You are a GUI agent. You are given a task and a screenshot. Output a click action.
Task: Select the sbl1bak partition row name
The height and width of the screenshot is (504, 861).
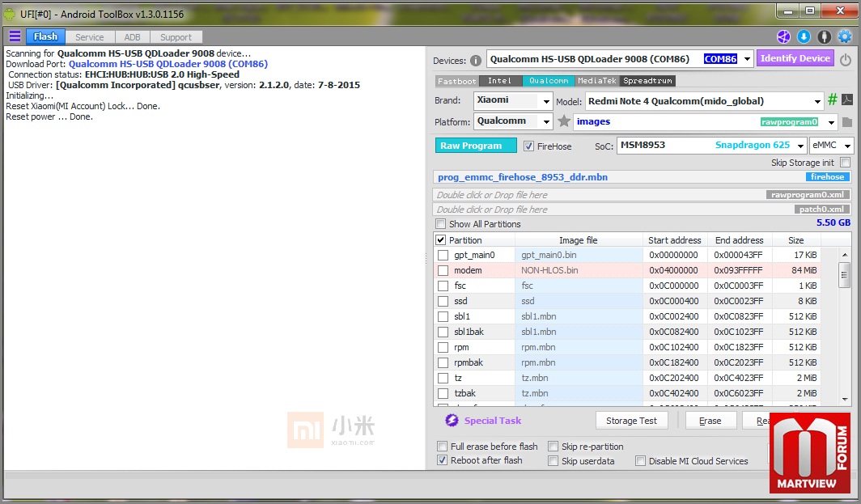(469, 332)
